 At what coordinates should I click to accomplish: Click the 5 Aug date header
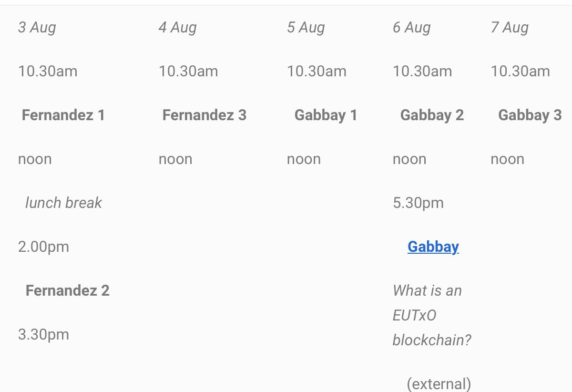pyautogui.click(x=306, y=28)
